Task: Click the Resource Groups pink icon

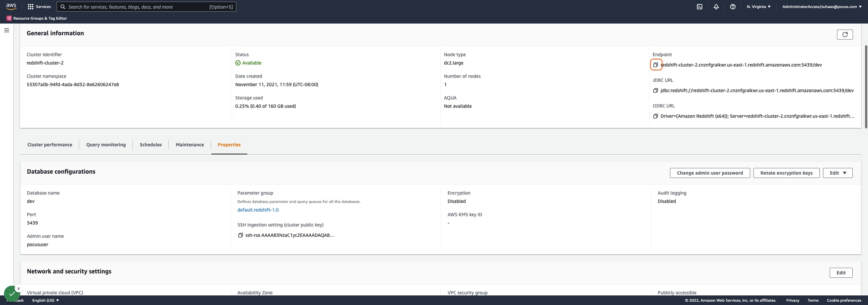Action: click(9, 18)
